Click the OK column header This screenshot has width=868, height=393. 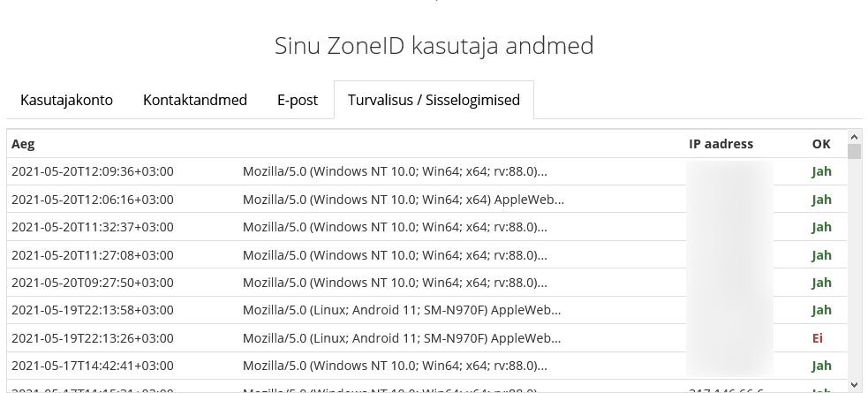821,144
